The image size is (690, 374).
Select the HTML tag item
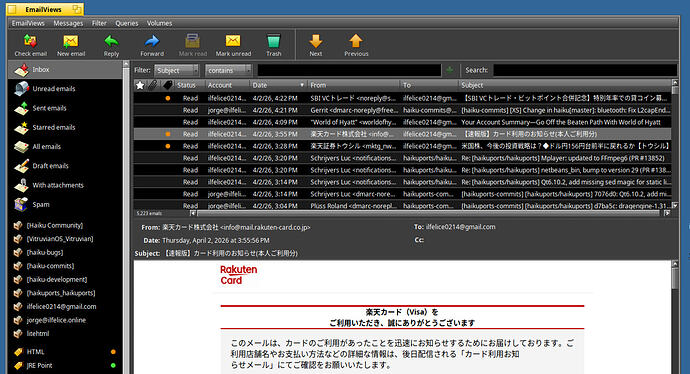65,352
